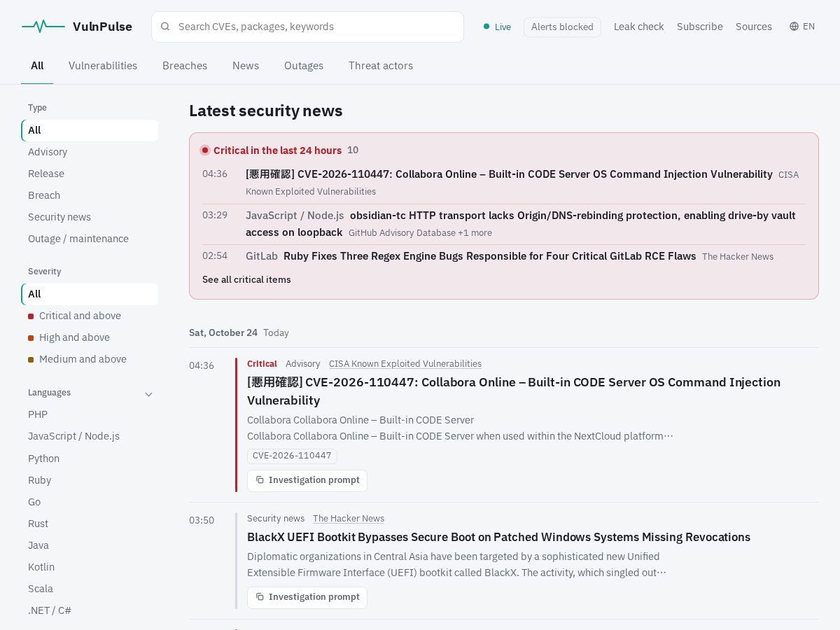Select JavaScript / Node.js sidebar language filter
840x630 pixels.
pyautogui.click(x=90, y=436)
